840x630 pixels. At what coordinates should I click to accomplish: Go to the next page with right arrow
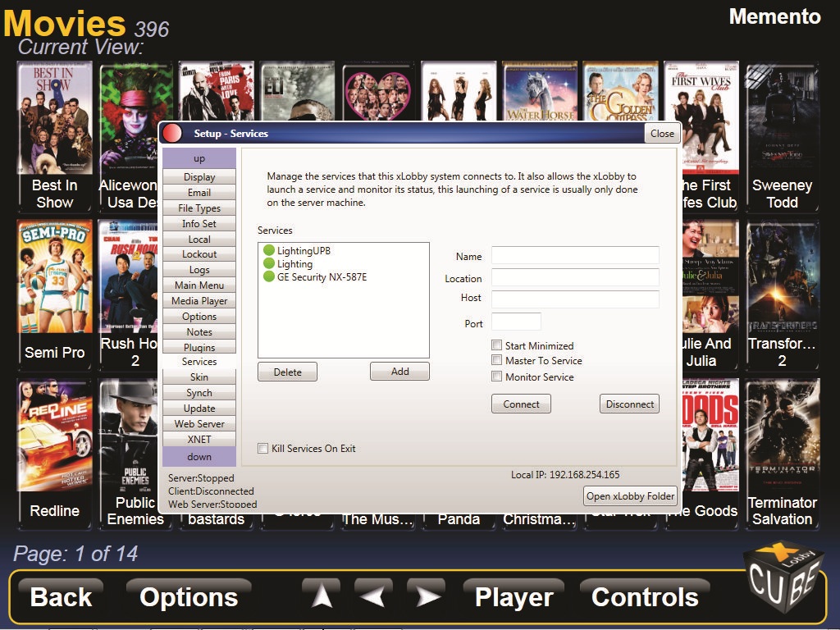(x=427, y=596)
